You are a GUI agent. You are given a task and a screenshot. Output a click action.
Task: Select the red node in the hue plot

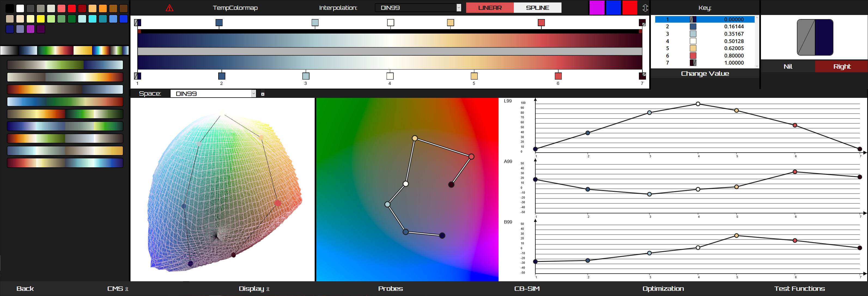coord(471,156)
